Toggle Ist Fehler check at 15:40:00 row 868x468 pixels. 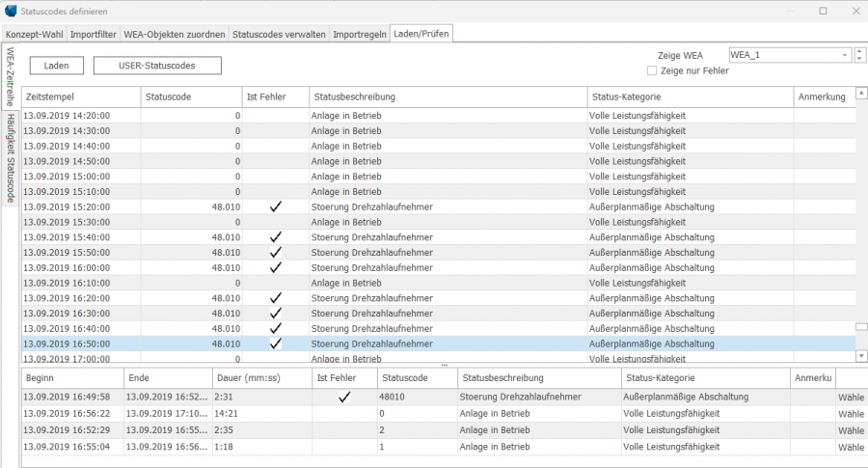click(x=276, y=237)
